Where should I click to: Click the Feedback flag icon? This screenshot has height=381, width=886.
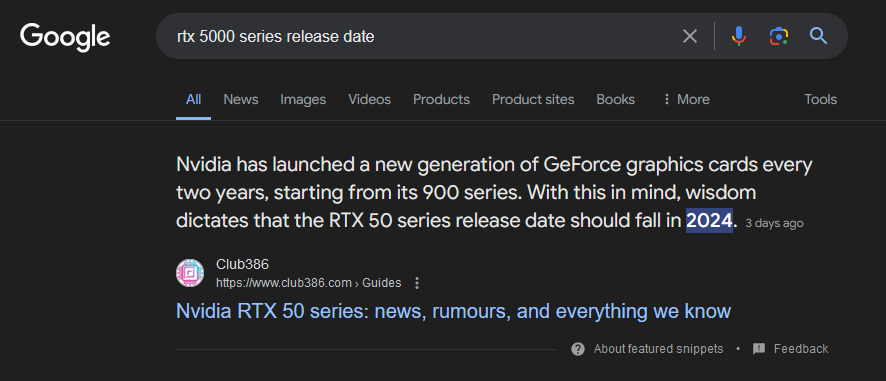click(759, 349)
